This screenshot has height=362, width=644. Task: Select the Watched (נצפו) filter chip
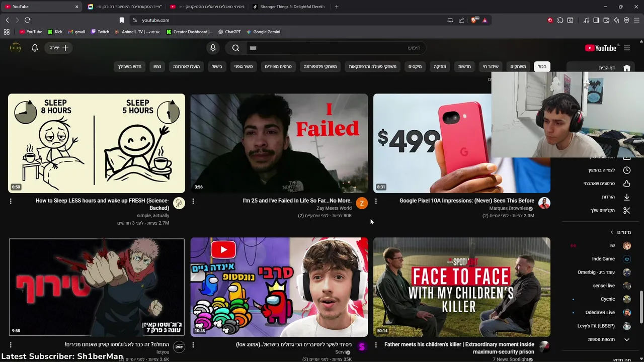pos(157,66)
